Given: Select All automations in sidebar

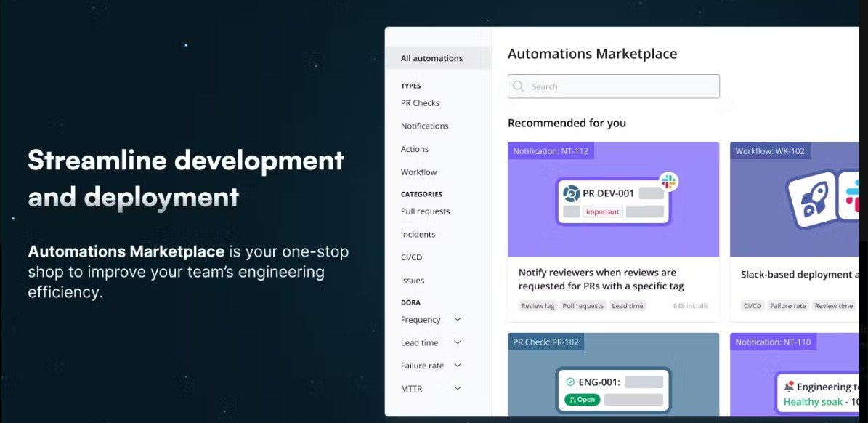Looking at the screenshot, I should click(438, 58).
